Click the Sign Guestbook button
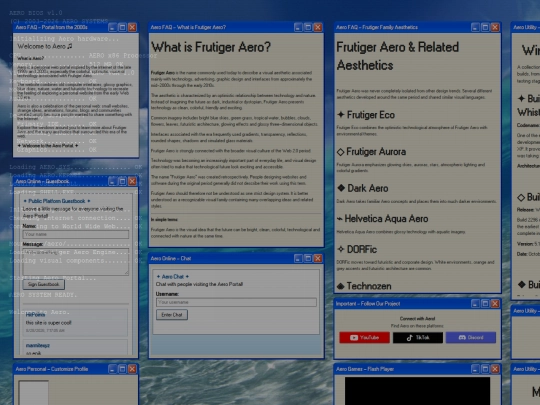This screenshot has height=405, width=540. click(x=43, y=284)
